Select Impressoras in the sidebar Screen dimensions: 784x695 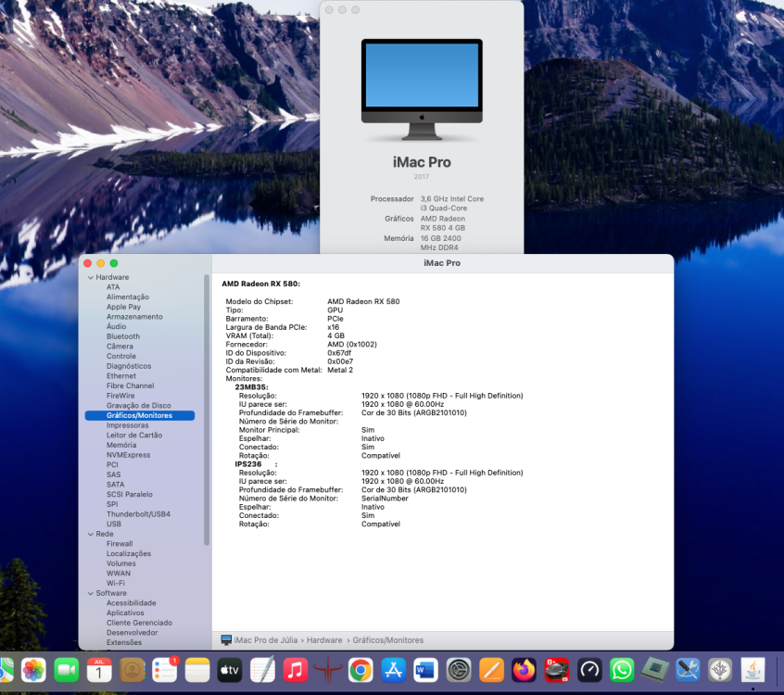(x=128, y=425)
